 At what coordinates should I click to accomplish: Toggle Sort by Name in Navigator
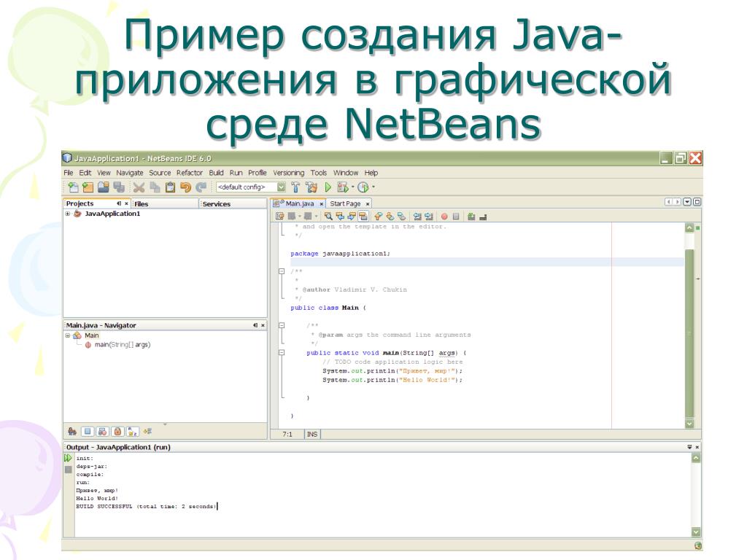coord(133,432)
